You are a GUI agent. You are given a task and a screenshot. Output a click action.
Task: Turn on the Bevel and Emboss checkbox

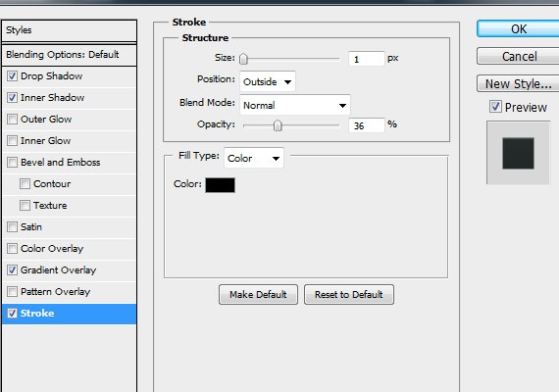coord(12,162)
